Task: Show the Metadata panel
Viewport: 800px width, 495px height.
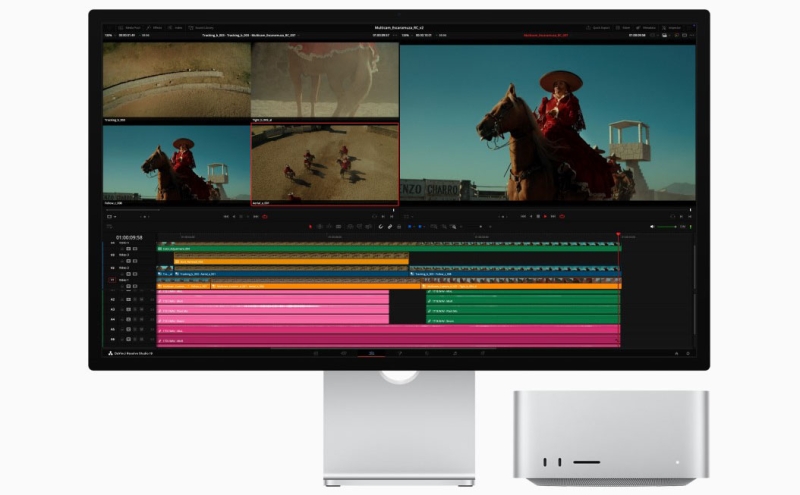Action: click(x=646, y=28)
